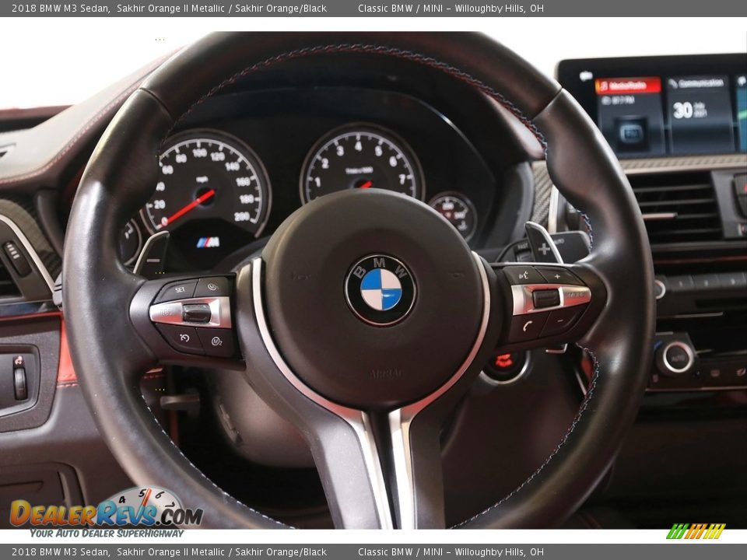The width and height of the screenshot is (747, 560).
Task: Tap the date 30 on Communication tile
Action: (x=682, y=110)
